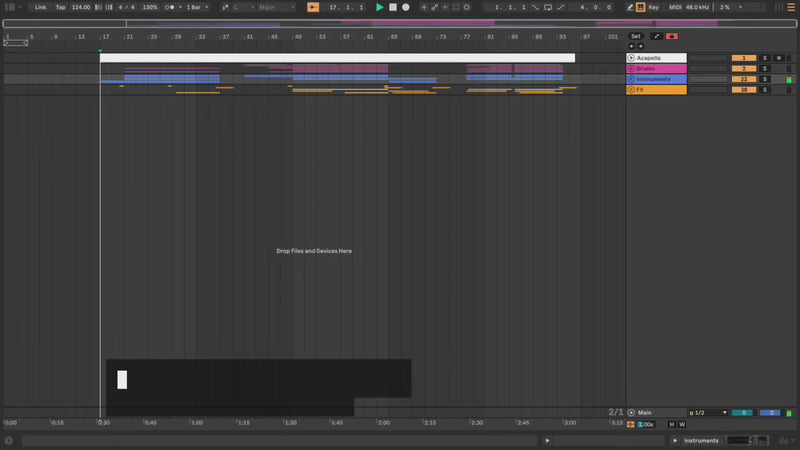This screenshot has width=800, height=450.
Task: Click the Set locator button
Action: (635, 36)
